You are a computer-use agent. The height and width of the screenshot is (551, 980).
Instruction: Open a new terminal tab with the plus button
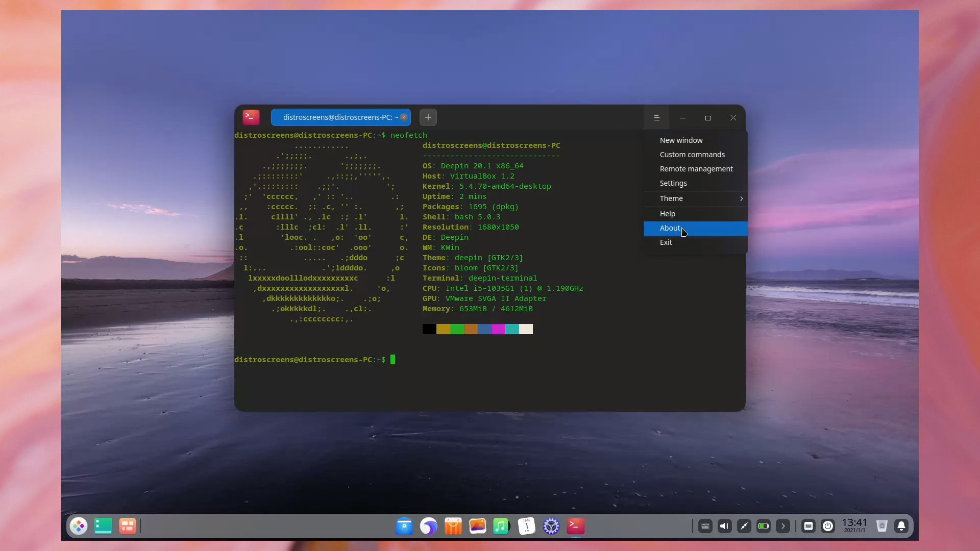tap(428, 117)
